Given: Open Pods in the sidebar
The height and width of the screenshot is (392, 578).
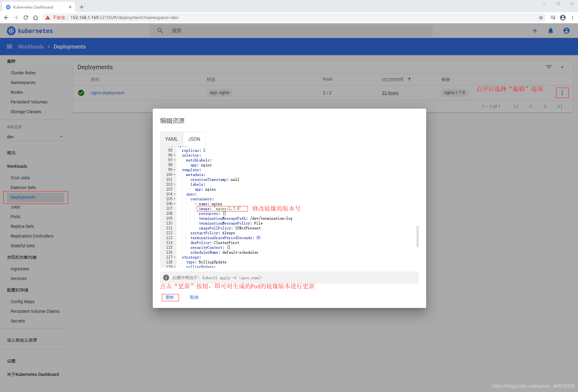Looking at the screenshot, I should coord(15,217).
